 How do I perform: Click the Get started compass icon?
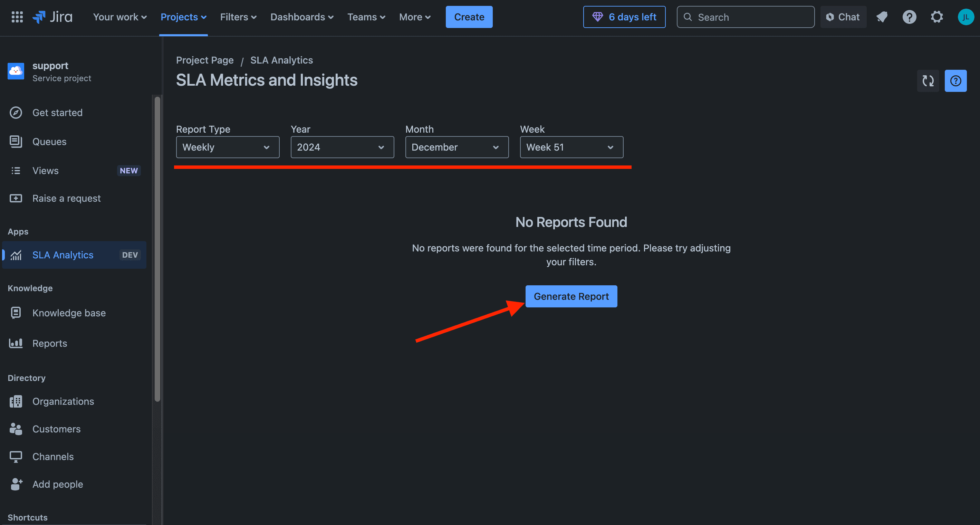coord(16,113)
